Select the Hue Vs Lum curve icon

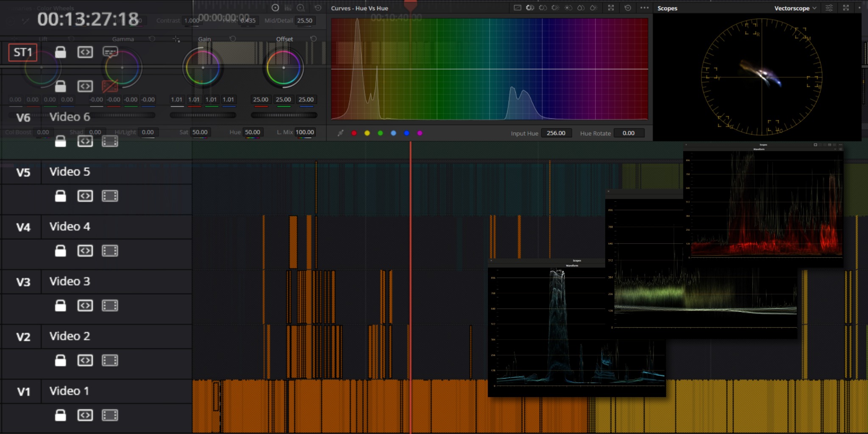556,8
